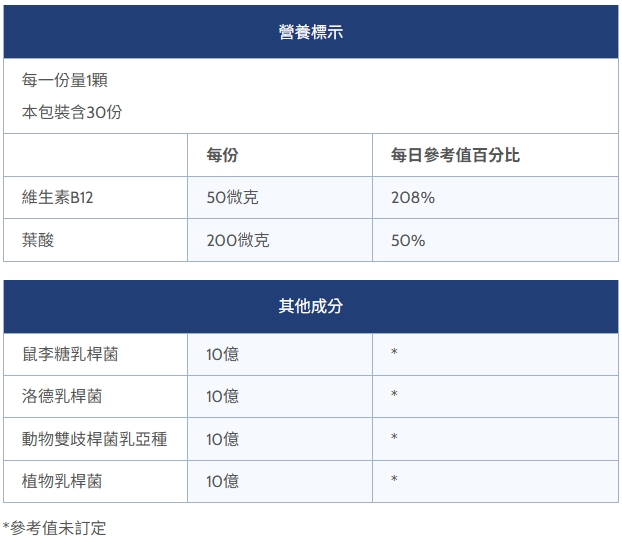Screen dimensions: 622x540
Task: Select the 每日參考值百分比 column header
Action: (x=455, y=155)
